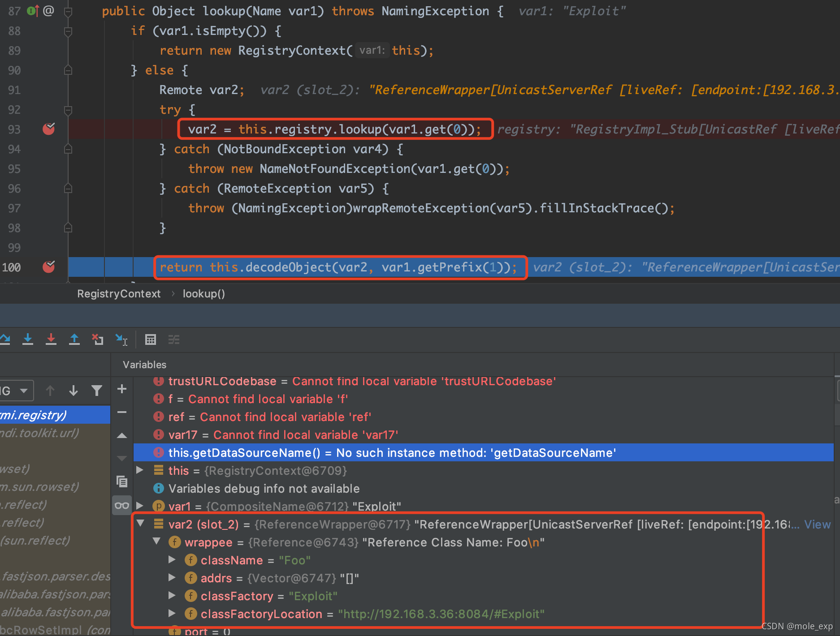The image size is (840, 636).
Task: Click the New Watch plus icon
Action: coord(121,389)
